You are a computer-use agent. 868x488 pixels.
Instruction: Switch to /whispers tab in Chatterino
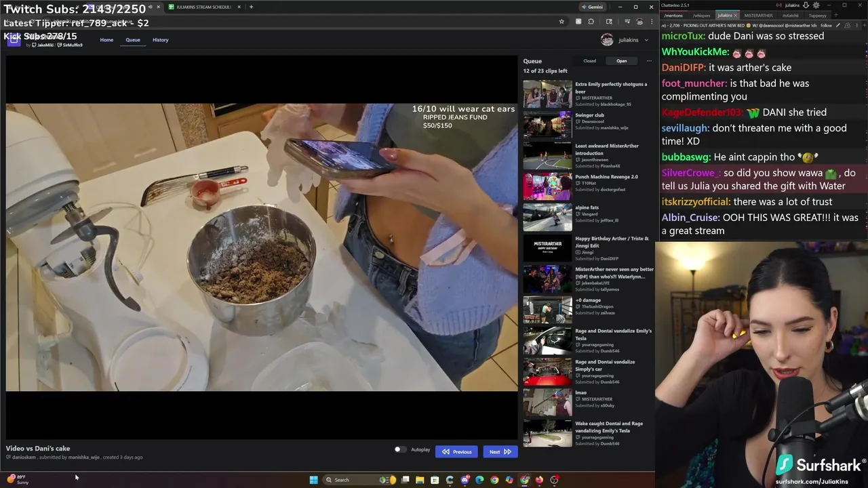tap(701, 16)
